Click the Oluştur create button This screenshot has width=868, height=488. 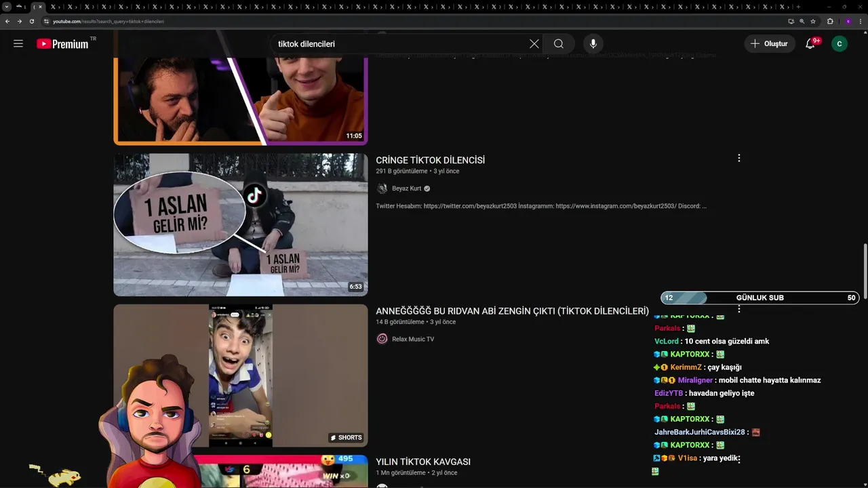[x=770, y=43]
